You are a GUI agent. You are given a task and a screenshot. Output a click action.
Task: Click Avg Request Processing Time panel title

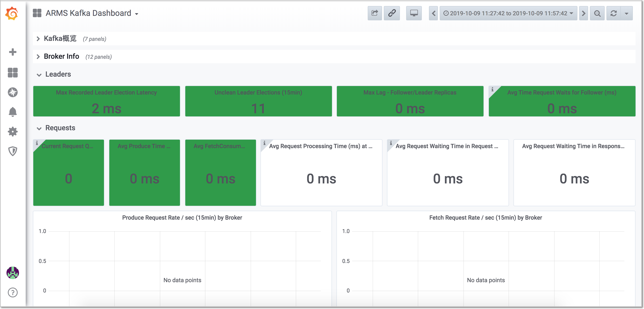click(321, 146)
